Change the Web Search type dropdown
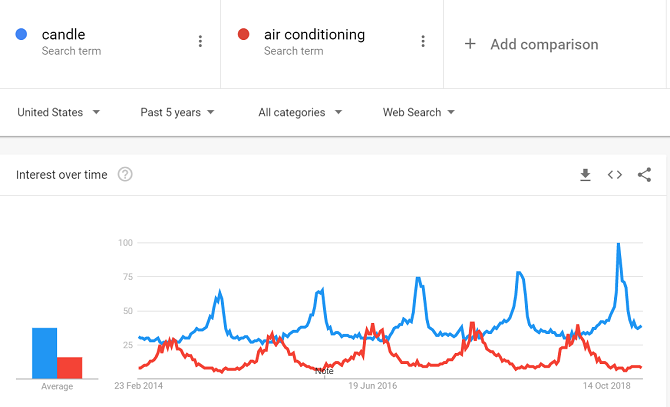The image size is (670, 407). click(x=419, y=112)
